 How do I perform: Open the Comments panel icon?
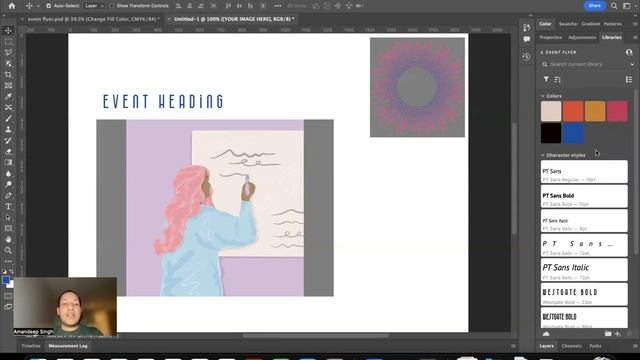tap(527, 39)
